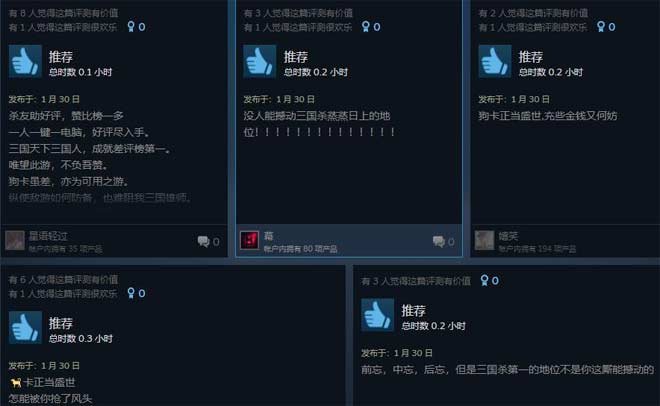Open review text 狗卡正当盛世,充些金钱又何妨

[548, 116]
